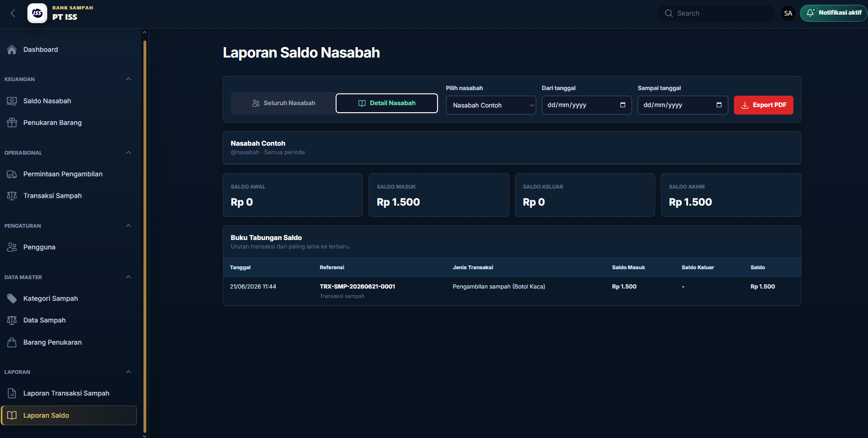This screenshot has height=438, width=868.
Task: Click the Referensi column header
Action: tap(332, 267)
